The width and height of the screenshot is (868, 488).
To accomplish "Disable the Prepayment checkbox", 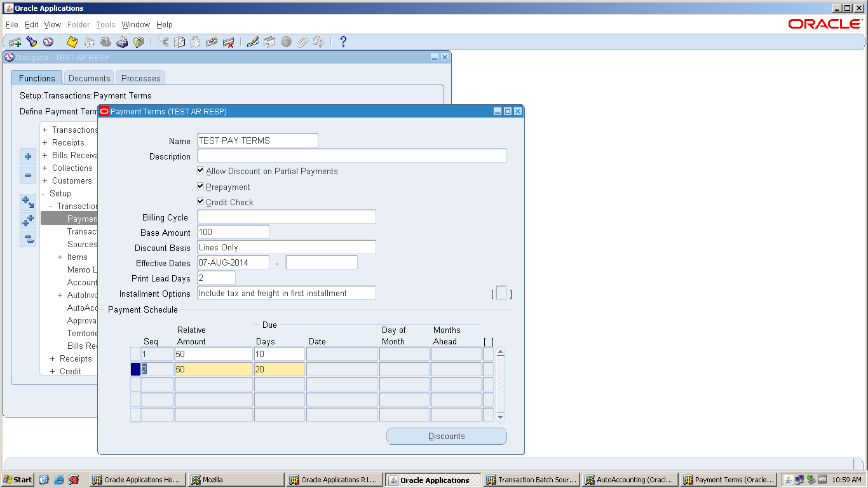I will (x=200, y=187).
